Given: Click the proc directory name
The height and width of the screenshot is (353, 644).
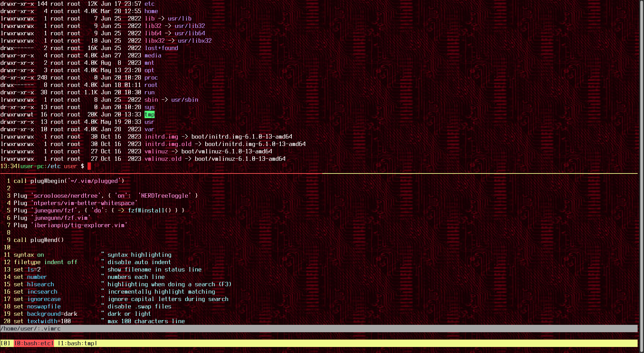Looking at the screenshot, I should click(151, 78).
